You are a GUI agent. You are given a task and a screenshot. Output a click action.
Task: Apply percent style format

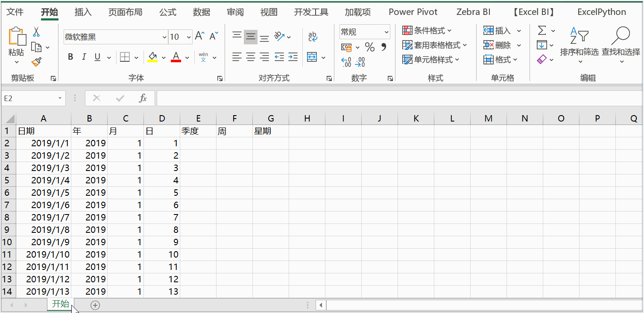[370, 47]
